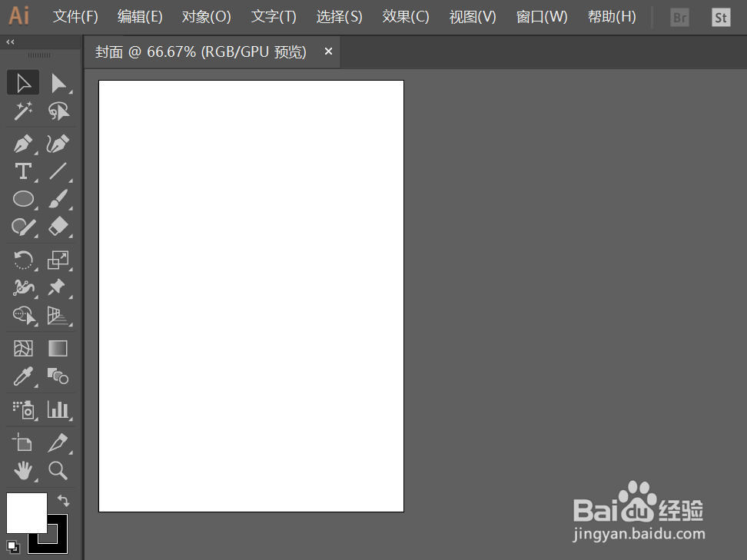The image size is (747, 560).
Task: Open the 视图(V) menu
Action: pos(473,17)
